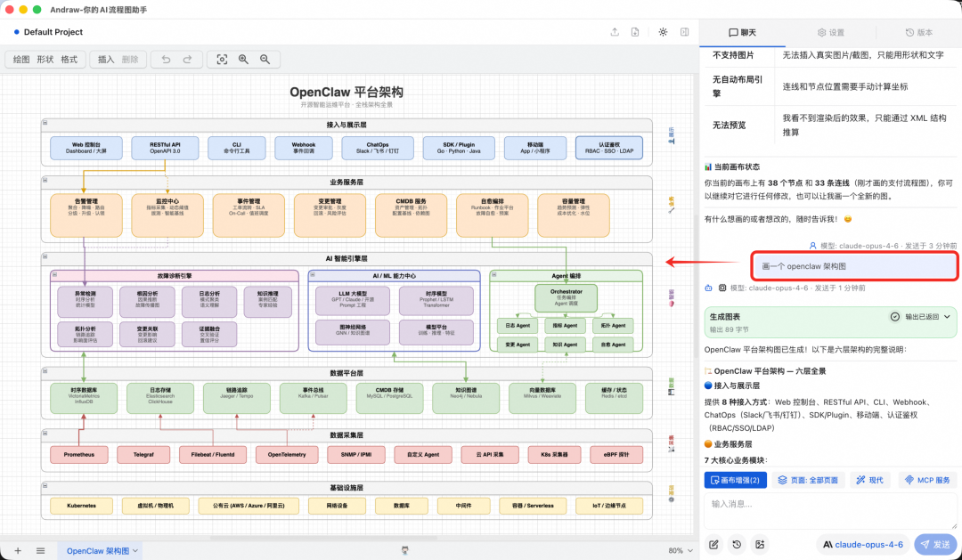The height and width of the screenshot is (560, 962).
Task: Open 页面: 全部页面 selector
Action: coord(808,480)
